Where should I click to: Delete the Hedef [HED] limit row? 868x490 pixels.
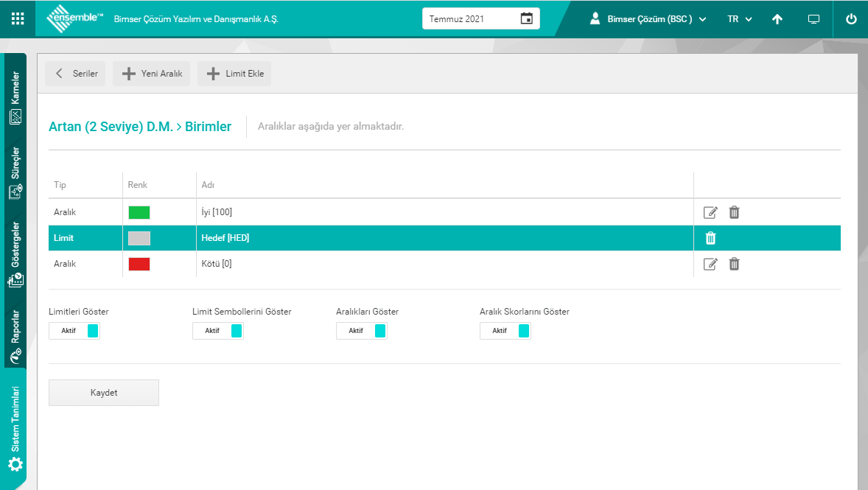pos(711,238)
